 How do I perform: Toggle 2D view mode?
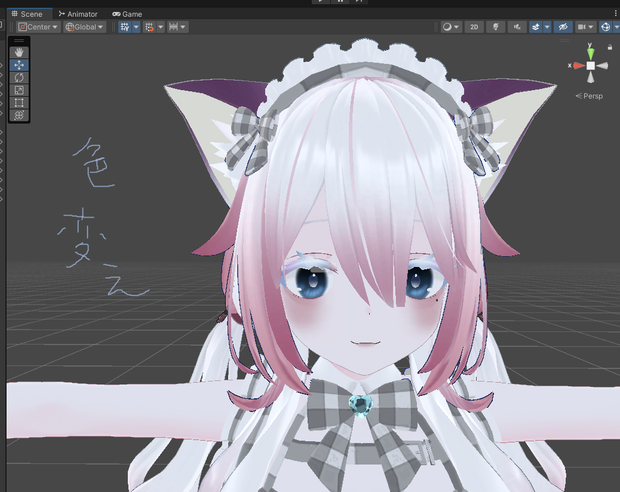click(474, 27)
